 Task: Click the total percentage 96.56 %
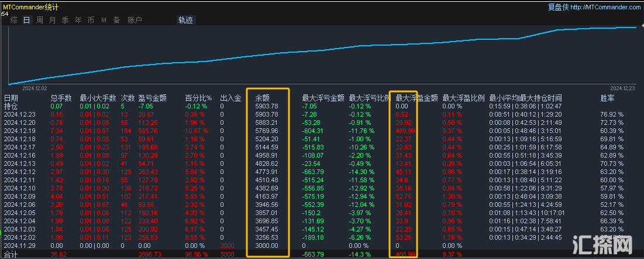(198, 255)
